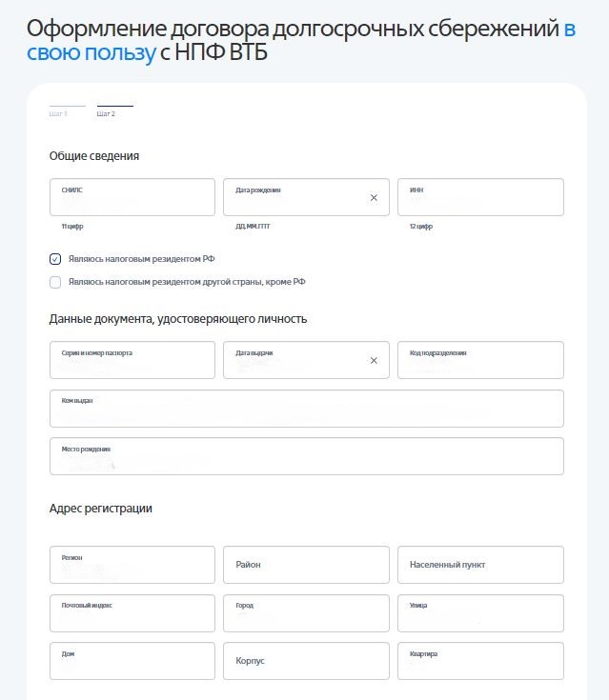Focus the Дата выдачи input field
The image size is (609, 700).
click(295, 361)
